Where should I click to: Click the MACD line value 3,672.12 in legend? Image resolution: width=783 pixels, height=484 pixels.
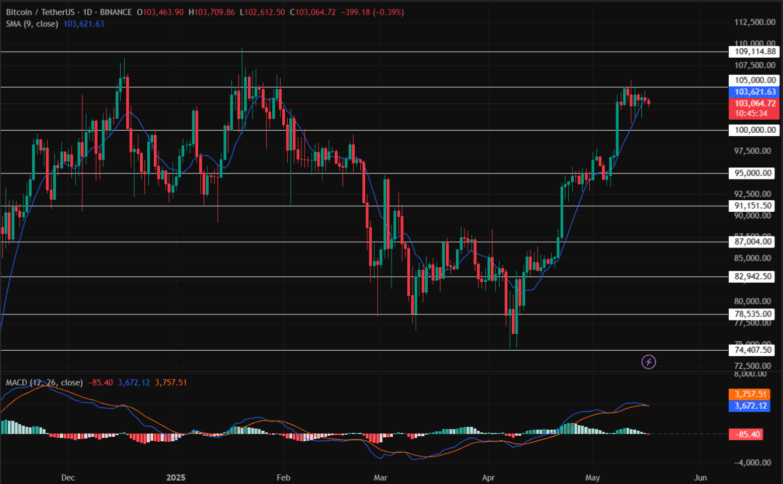point(134,383)
